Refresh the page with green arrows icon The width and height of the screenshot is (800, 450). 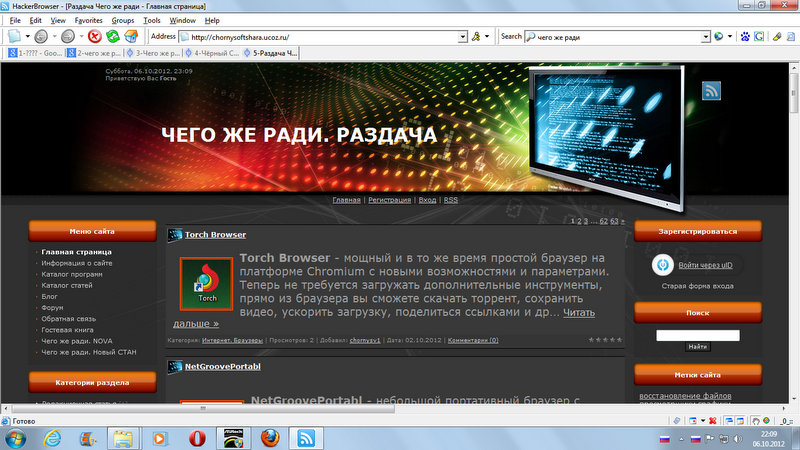coord(113,36)
